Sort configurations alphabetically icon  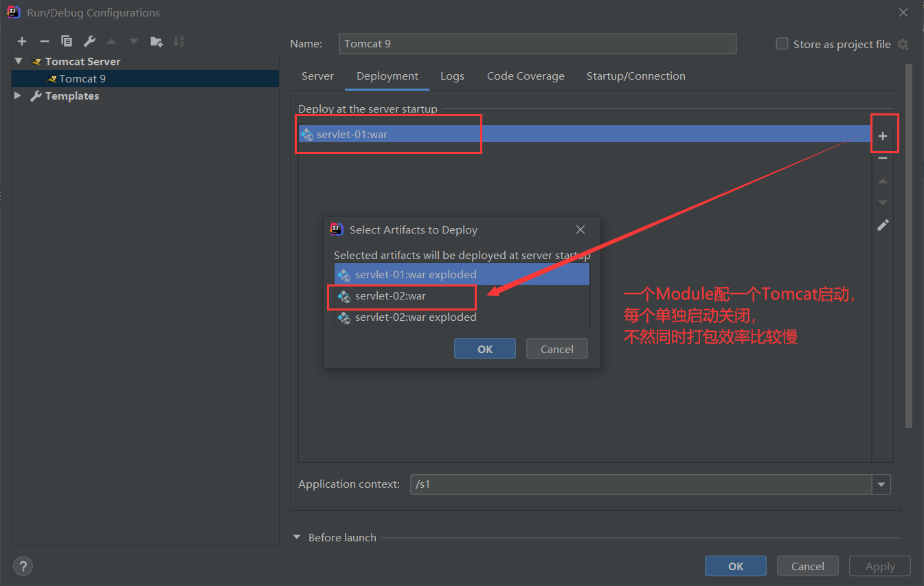tap(179, 41)
